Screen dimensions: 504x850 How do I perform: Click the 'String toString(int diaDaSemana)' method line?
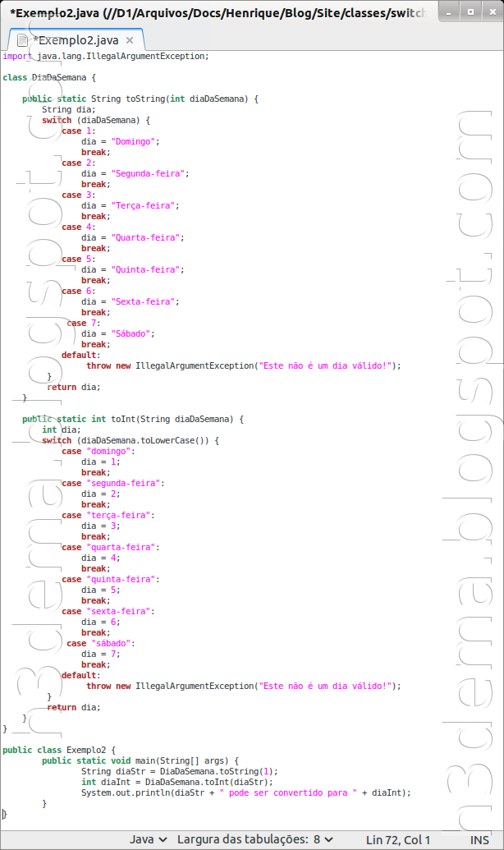click(x=140, y=99)
